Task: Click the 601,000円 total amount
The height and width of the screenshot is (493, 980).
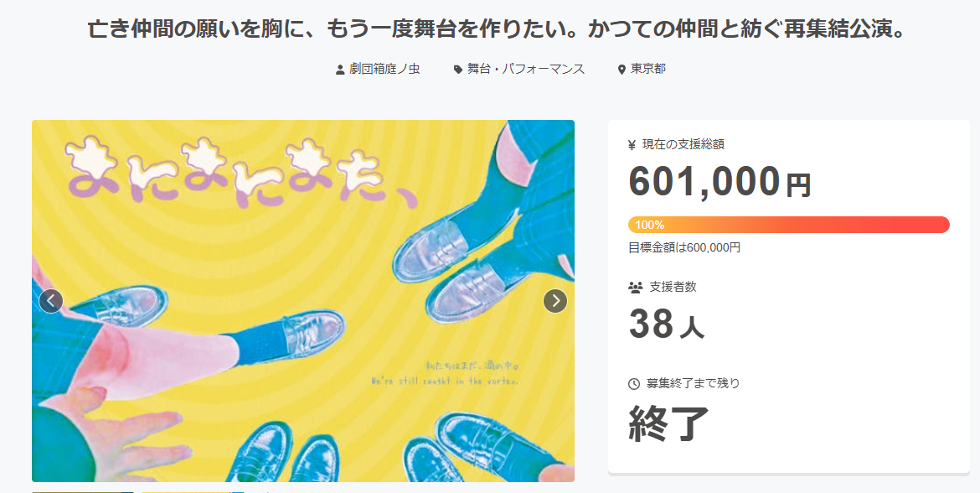Action: click(x=720, y=180)
